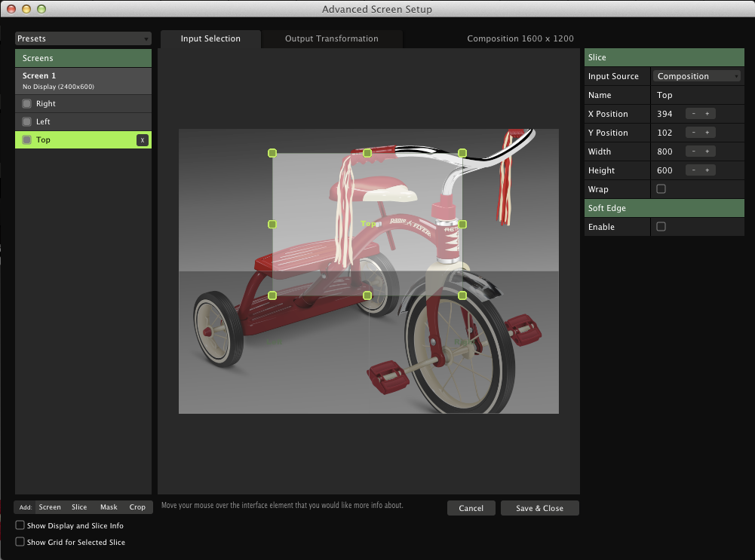Select the Right slice icon box
Viewport: 755px width, 560px height.
coord(27,104)
